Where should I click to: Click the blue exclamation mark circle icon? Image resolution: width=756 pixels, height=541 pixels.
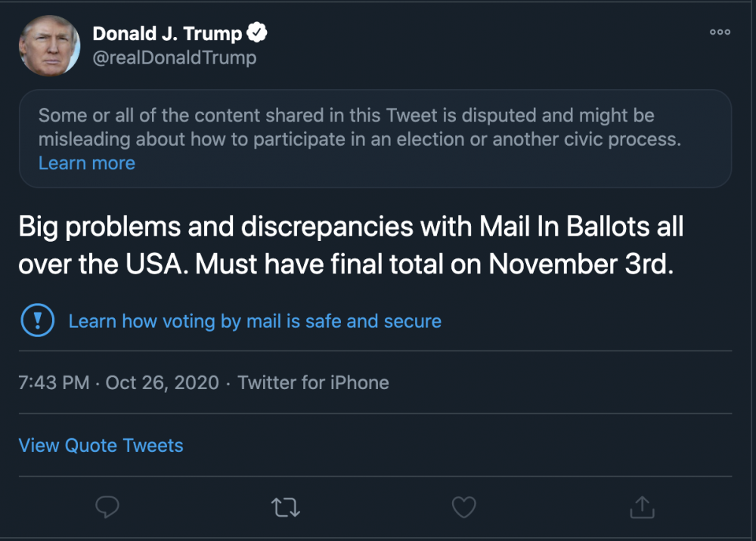pos(36,321)
